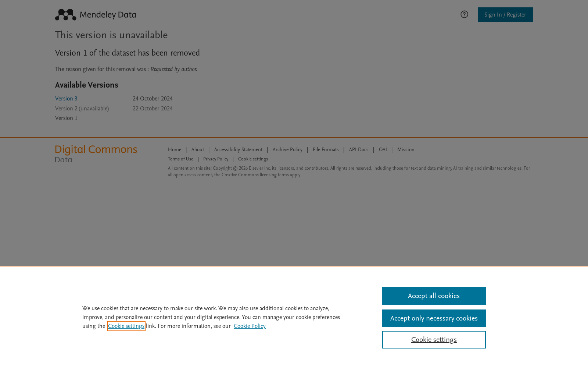This screenshot has width=588, height=368.
Task: Click the 'This version is unavailable' heading
Action: [111, 35]
